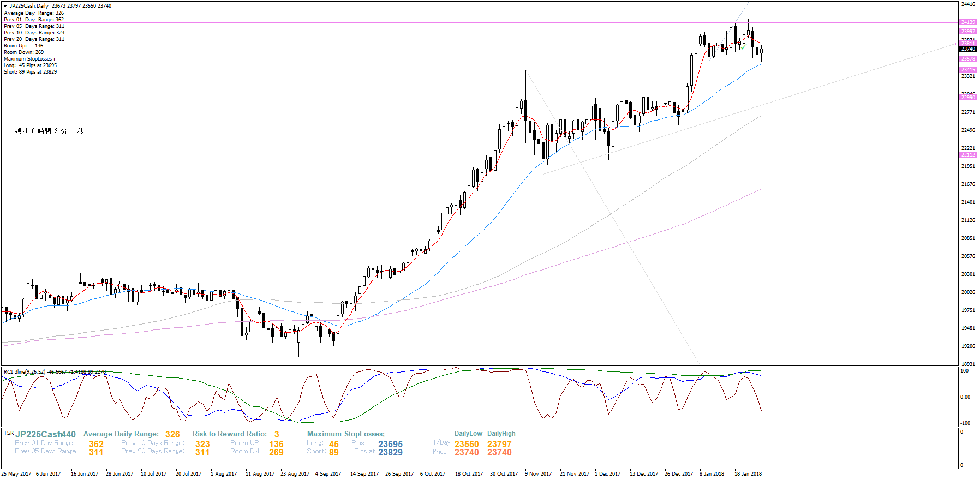980x480 pixels.
Task: Click the 18931 price axis value
Action: tap(968, 364)
